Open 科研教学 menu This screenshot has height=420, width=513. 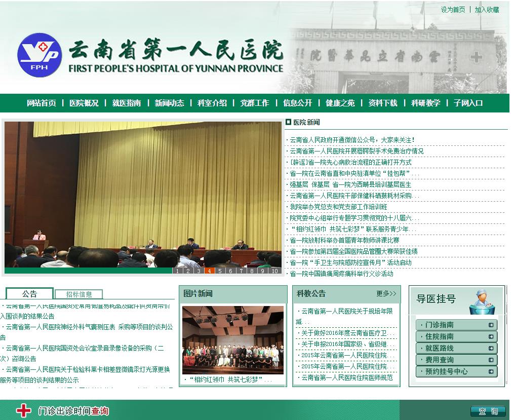[x=426, y=103]
